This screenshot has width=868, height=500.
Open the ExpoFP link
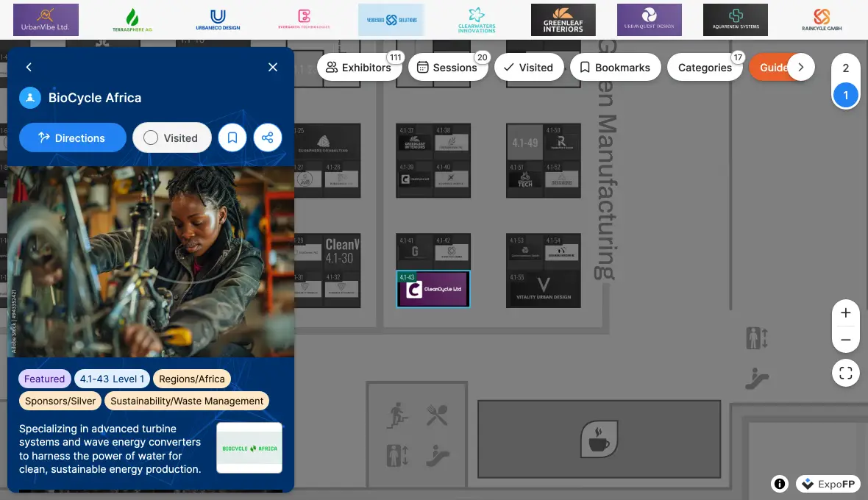829,484
